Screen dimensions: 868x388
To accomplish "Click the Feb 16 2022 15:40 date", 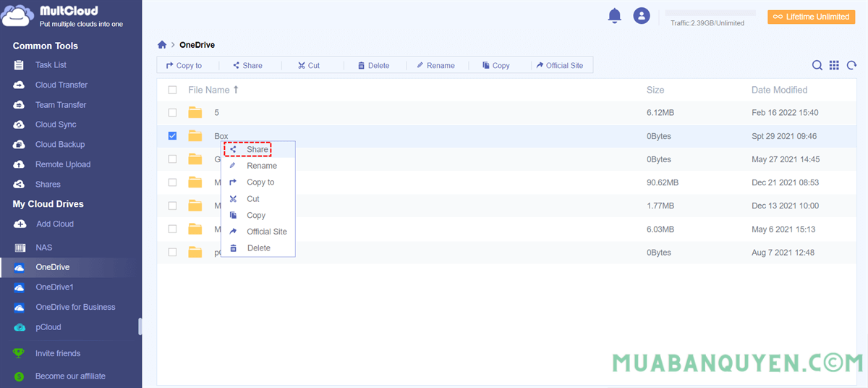I will click(x=785, y=112).
